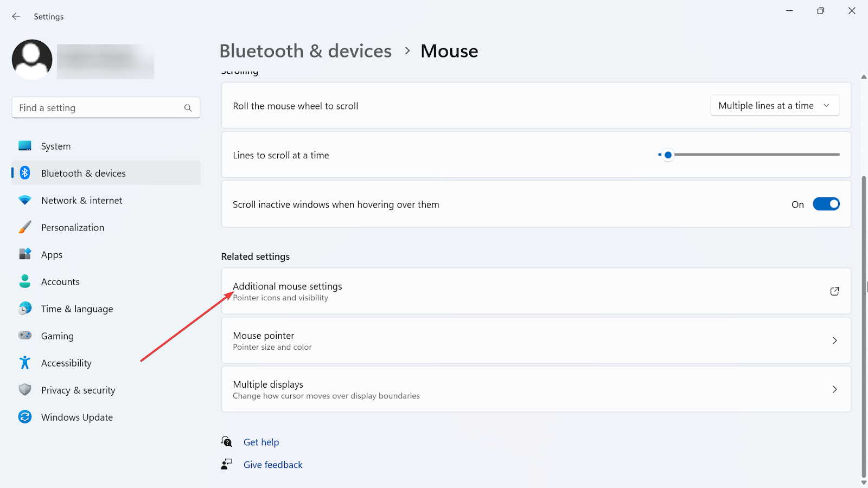Screen dimensions: 868x488
Task: Click the Personalization paintbrush icon
Action: (x=25, y=227)
